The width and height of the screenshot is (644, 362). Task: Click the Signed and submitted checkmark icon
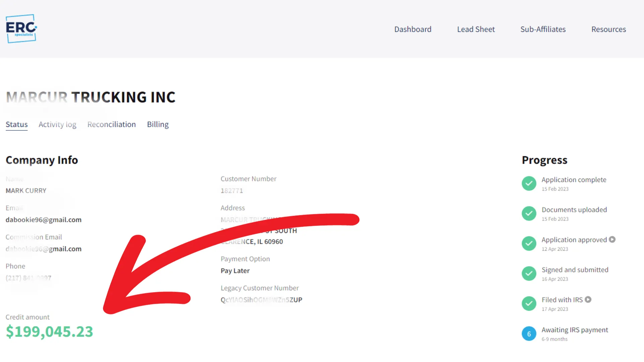point(529,274)
